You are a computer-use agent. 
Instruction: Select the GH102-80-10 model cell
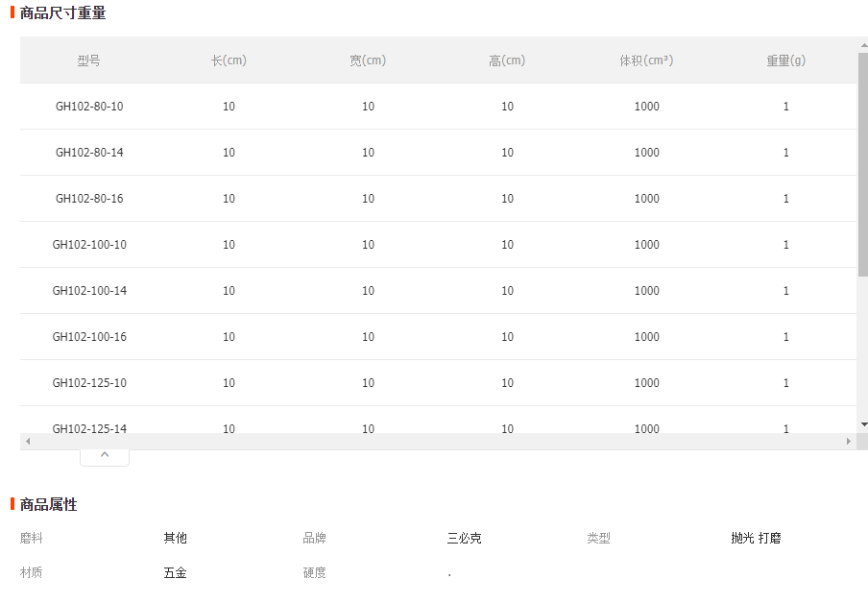click(89, 107)
